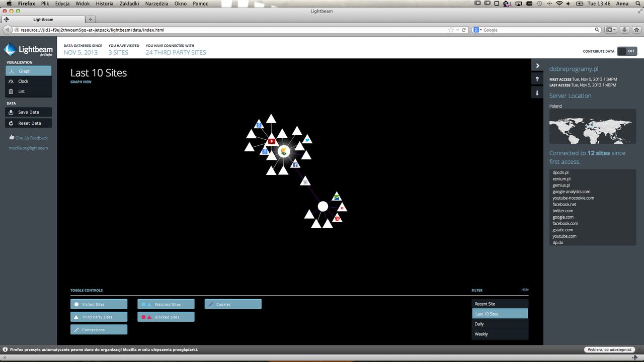Open the URL bar history dropdown arrow
Viewport: 644px width, 362px height.
tap(457, 30)
